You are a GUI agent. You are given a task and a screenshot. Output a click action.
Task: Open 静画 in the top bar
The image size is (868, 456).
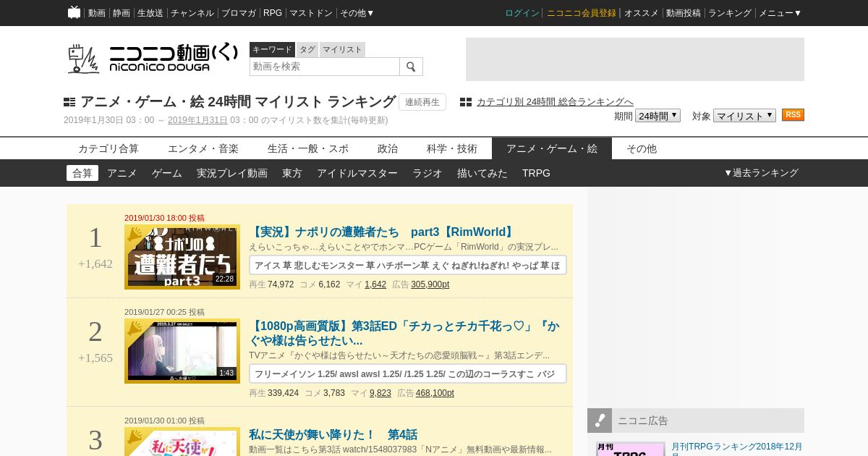(x=122, y=13)
